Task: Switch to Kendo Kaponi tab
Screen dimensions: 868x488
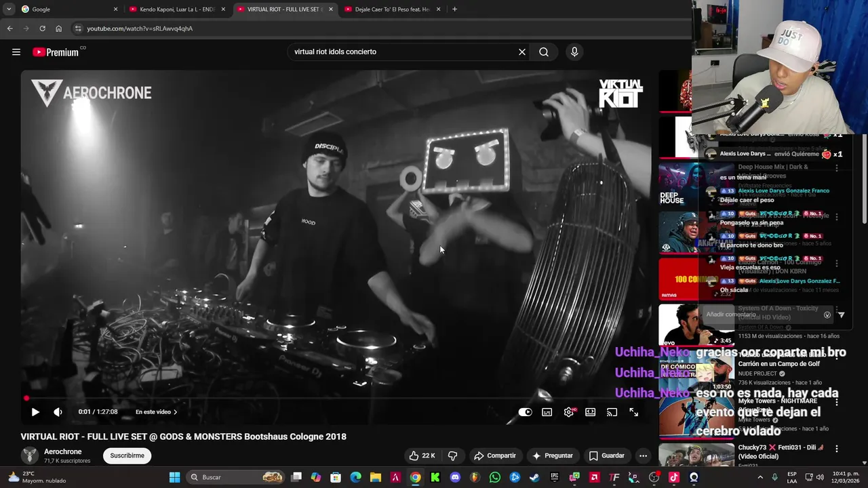Action: (176, 9)
